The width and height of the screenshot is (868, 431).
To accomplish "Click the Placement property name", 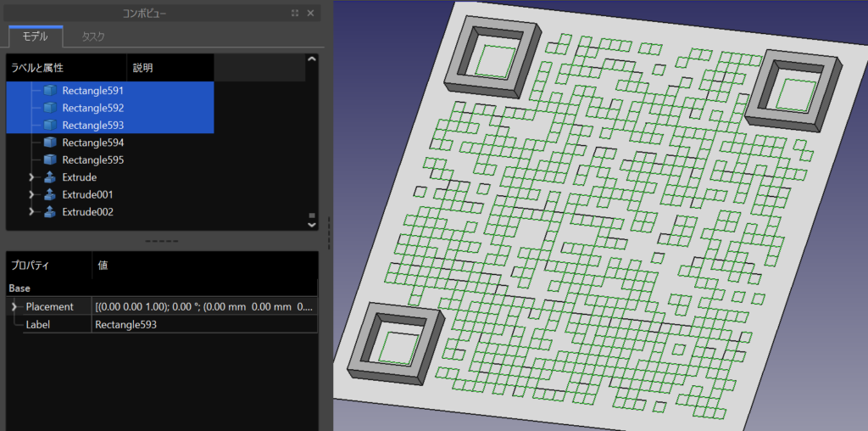I will pos(49,306).
